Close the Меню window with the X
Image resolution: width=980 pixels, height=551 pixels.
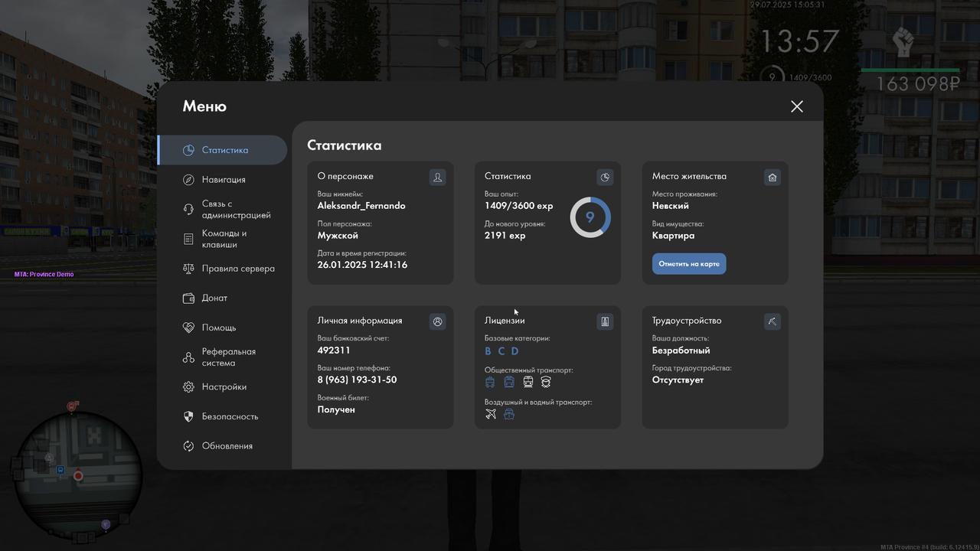[797, 106]
